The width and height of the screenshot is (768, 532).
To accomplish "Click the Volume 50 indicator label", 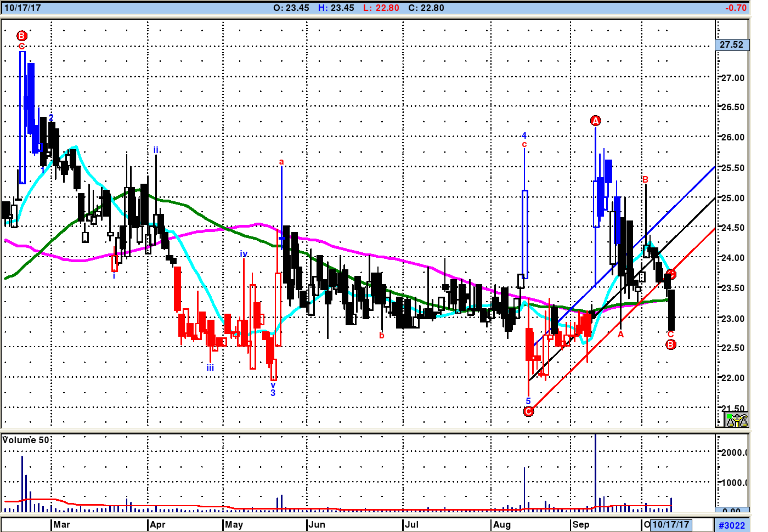I will point(26,440).
